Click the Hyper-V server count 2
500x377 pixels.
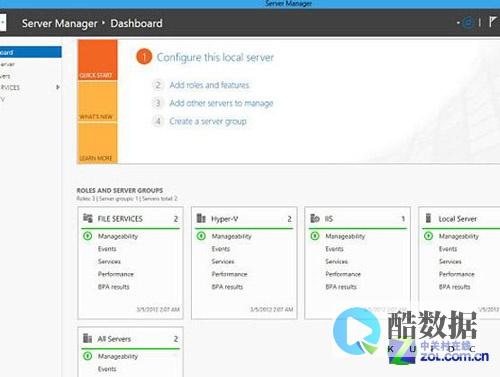tap(289, 219)
